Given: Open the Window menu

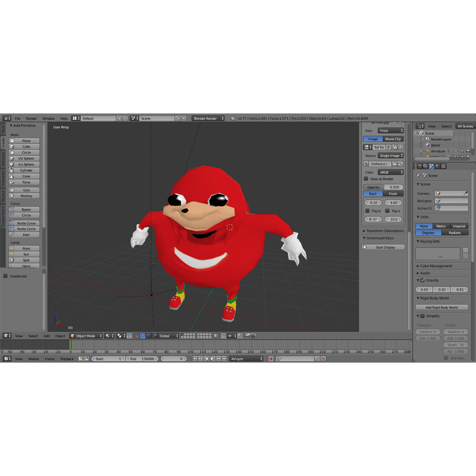Looking at the screenshot, I should coord(48,119).
